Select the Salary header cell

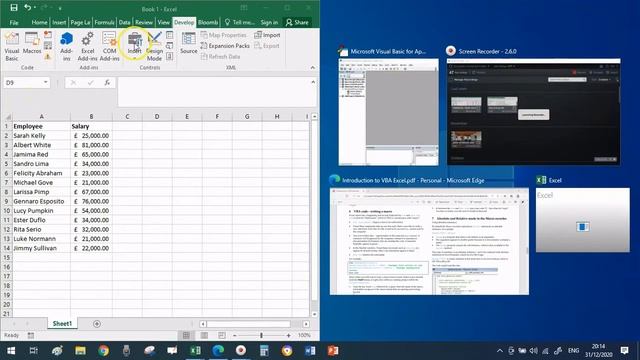91,126
